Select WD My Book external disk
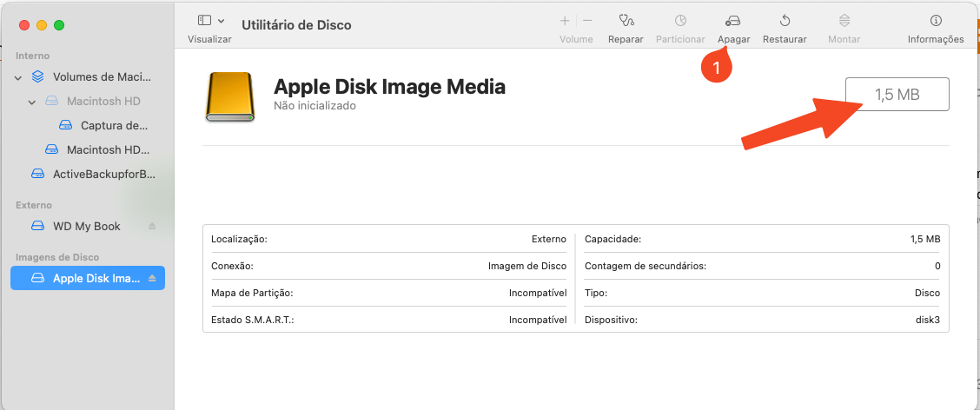The image size is (980, 410). tap(86, 226)
